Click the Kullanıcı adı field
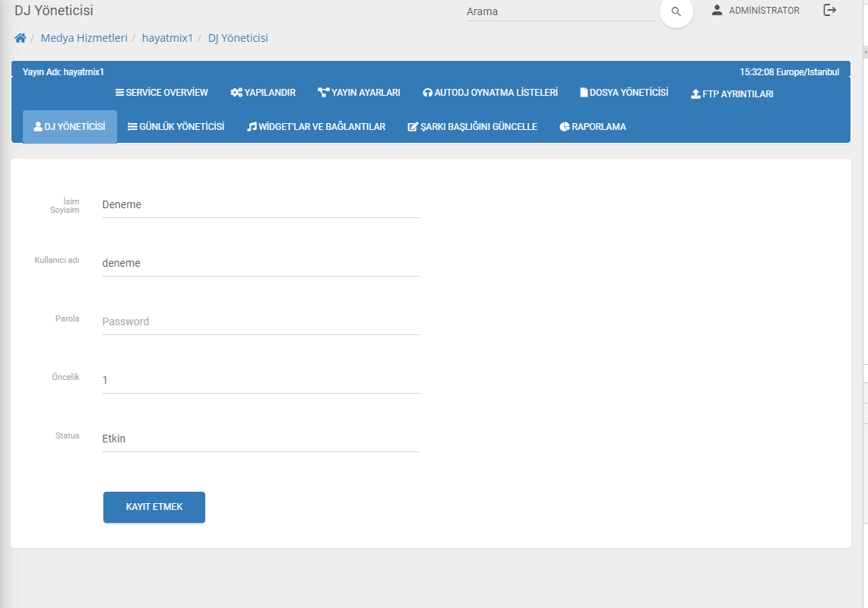868x608 pixels. point(261,263)
